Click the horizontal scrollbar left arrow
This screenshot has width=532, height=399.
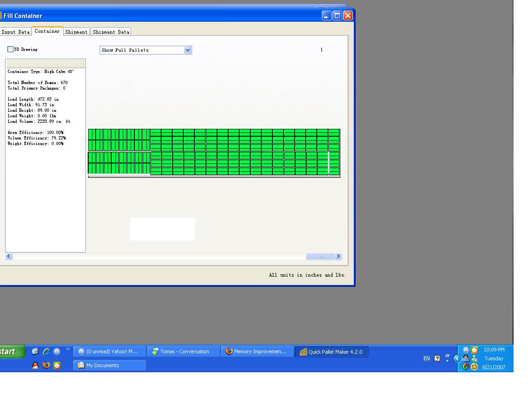click(x=9, y=256)
